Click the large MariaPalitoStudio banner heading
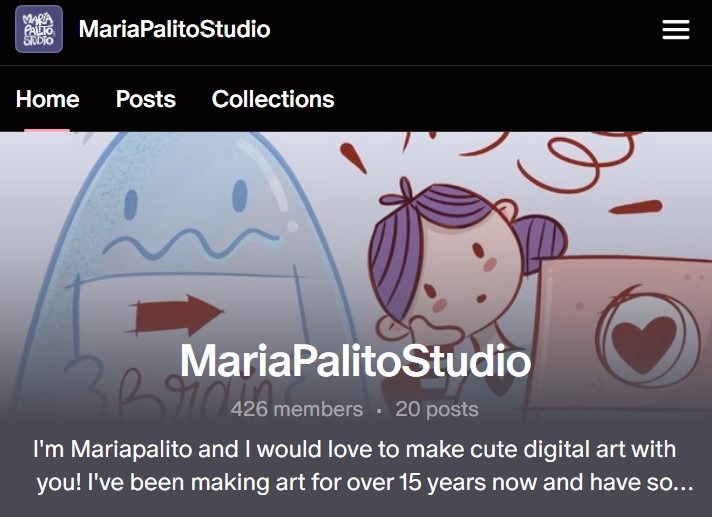712x517 pixels. pyautogui.click(x=355, y=362)
